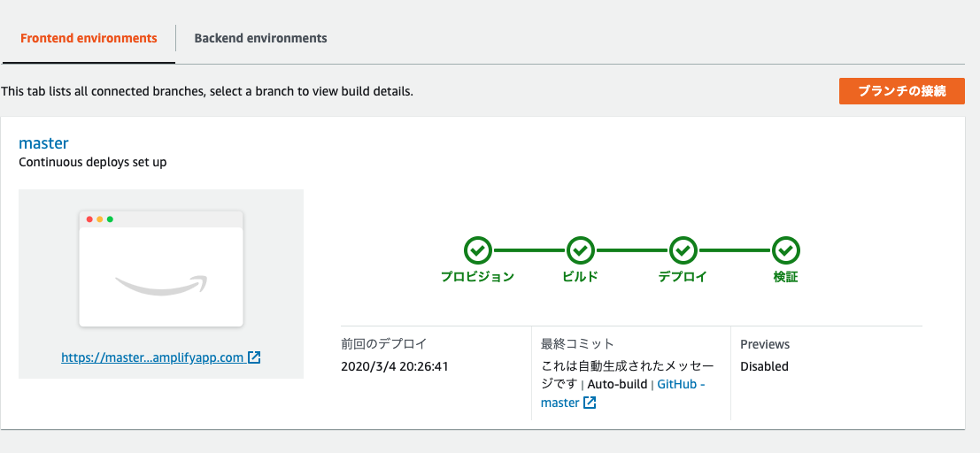Click the プロビジョン stage checkmark icon
The width and height of the screenshot is (980, 453).
pos(477,250)
